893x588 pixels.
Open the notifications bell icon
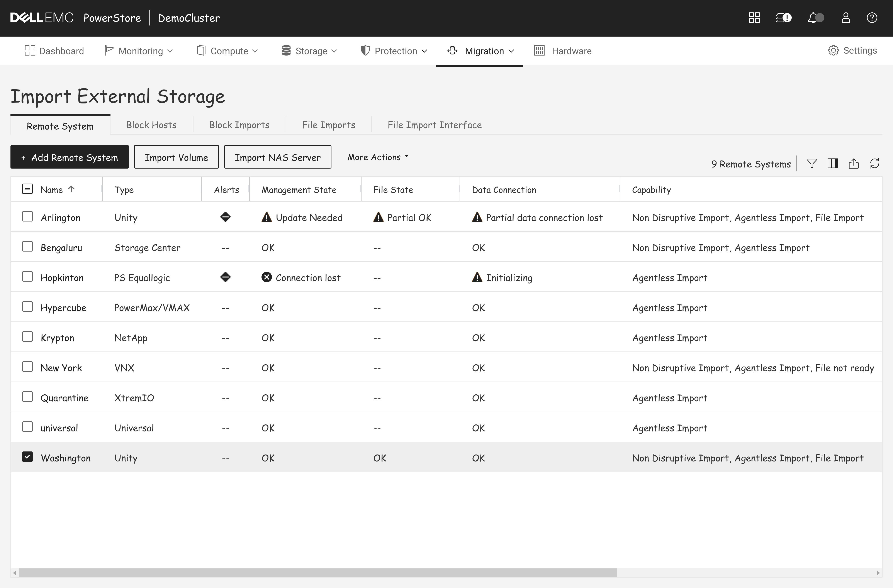click(x=815, y=18)
